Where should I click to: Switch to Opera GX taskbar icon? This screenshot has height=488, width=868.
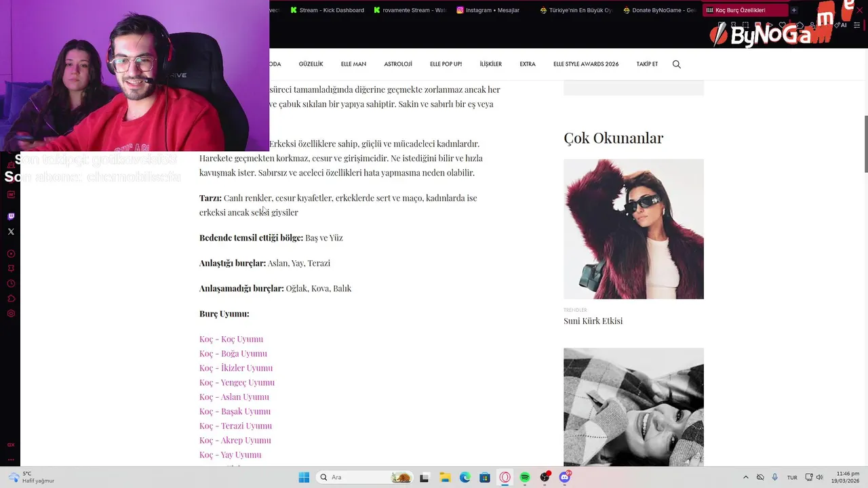pos(505,477)
